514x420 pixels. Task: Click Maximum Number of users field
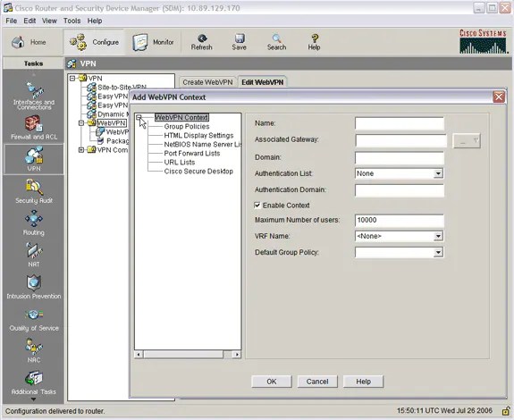tap(400, 220)
